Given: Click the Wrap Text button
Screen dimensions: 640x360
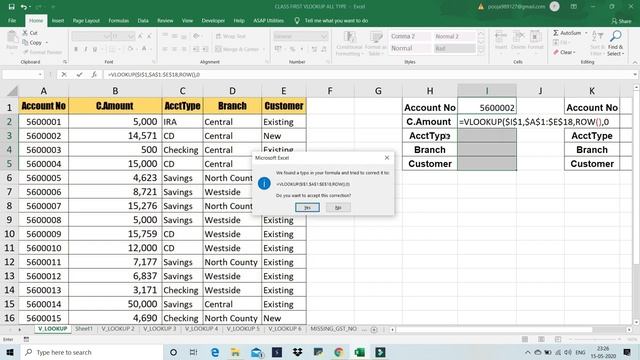Looking at the screenshot, I should (231, 36).
